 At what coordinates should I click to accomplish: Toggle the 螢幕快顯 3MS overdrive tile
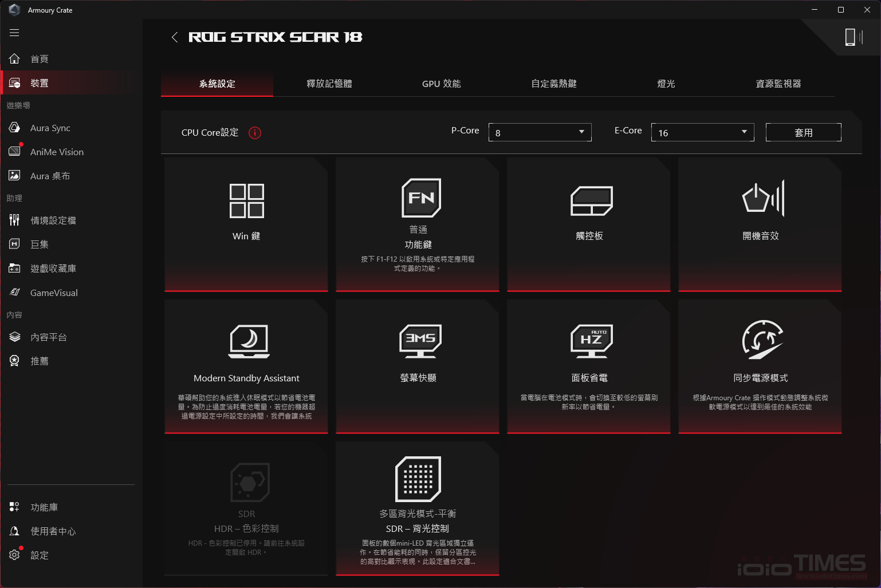tap(418, 366)
